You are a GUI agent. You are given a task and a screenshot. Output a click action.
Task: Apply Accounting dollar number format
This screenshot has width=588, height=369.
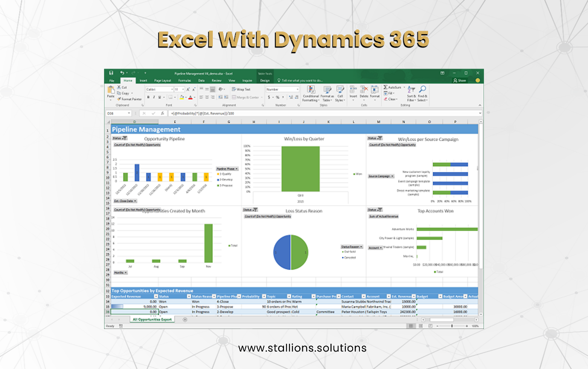pos(269,97)
